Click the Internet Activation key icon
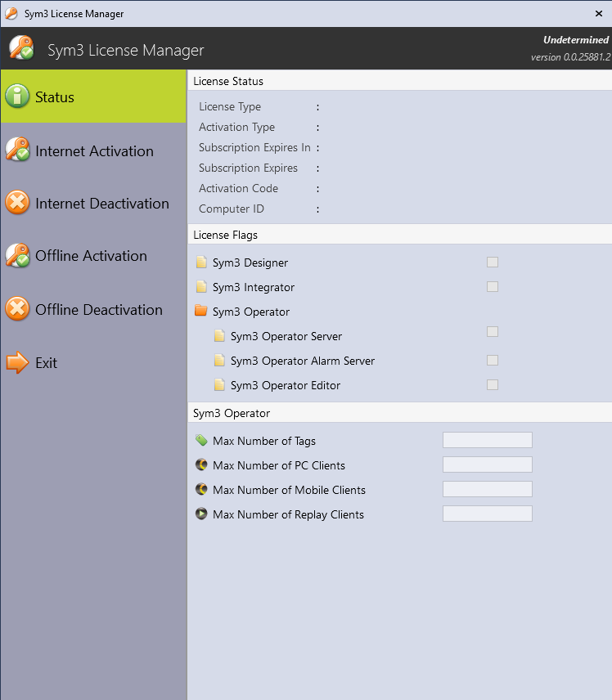The height and width of the screenshot is (700, 612). pos(17,149)
